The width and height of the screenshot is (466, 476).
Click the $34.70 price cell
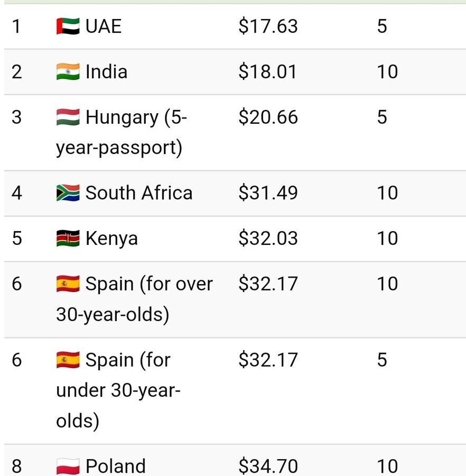click(268, 466)
